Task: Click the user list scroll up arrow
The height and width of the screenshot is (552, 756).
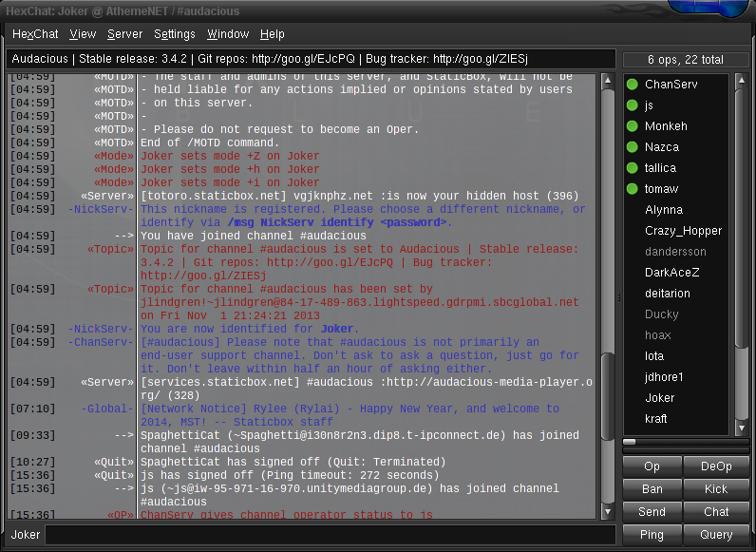Action: (x=742, y=81)
